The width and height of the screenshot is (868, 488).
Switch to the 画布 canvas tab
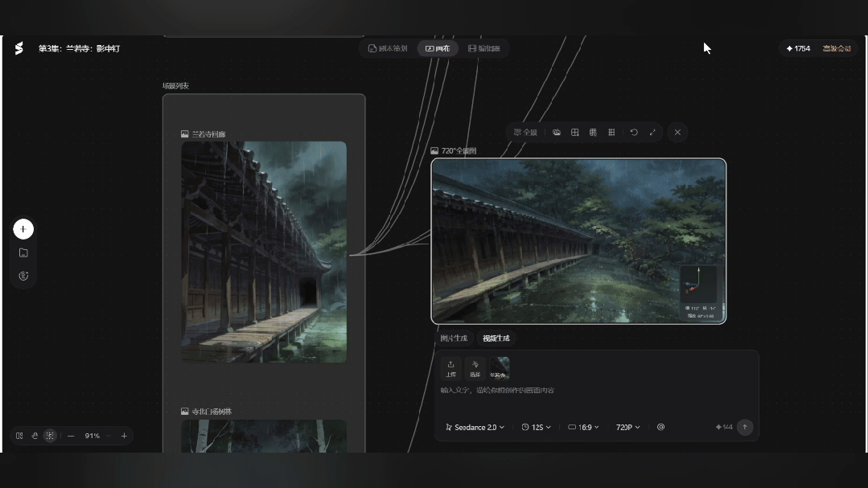click(438, 49)
